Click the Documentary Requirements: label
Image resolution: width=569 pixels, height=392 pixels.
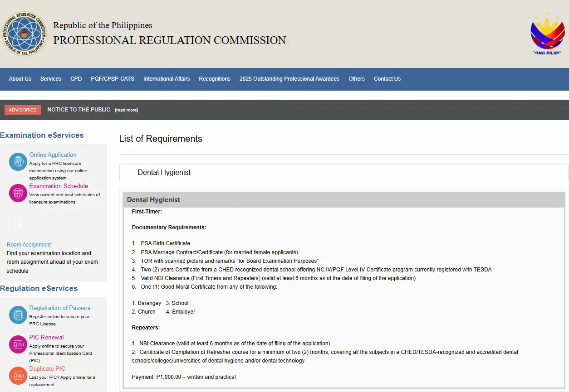click(x=169, y=227)
